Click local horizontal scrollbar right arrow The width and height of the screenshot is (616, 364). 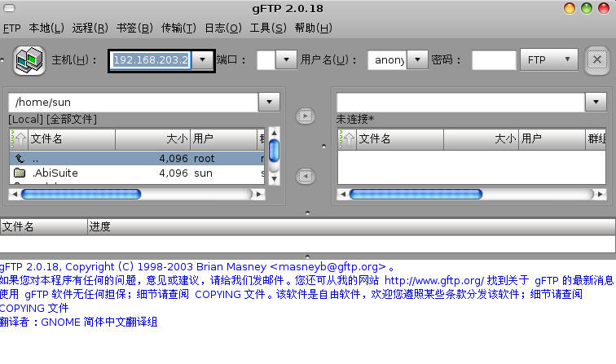pyautogui.click(x=259, y=194)
